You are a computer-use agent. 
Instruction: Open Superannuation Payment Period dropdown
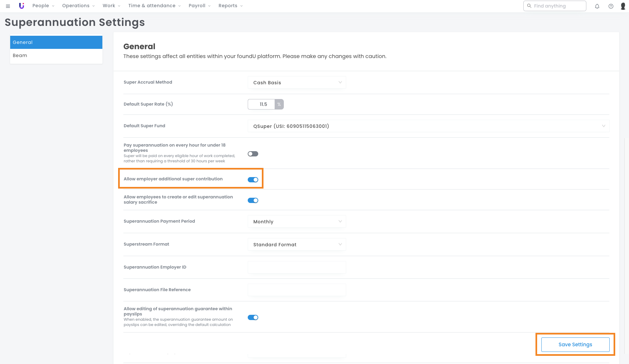tap(297, 222)
